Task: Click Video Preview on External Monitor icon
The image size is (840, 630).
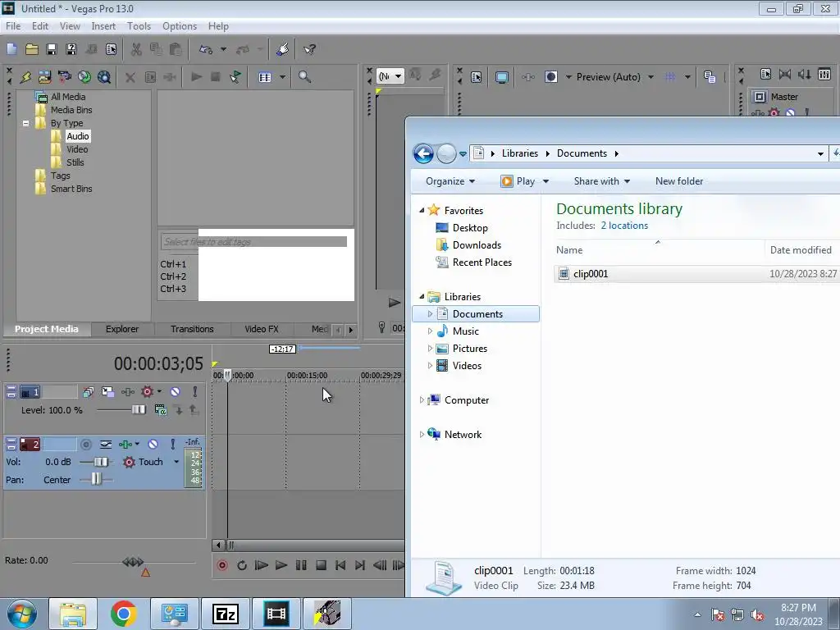Action: pyautogui.click(x=501, y=77)
